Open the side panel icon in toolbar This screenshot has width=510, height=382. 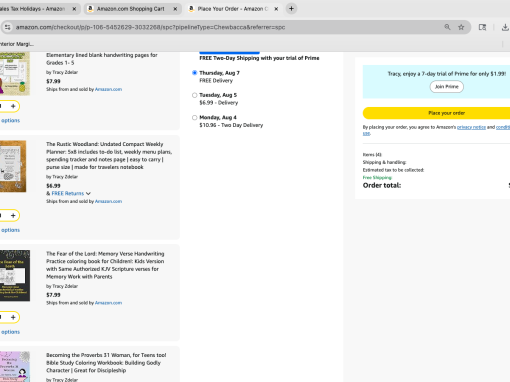click(482, 27)
